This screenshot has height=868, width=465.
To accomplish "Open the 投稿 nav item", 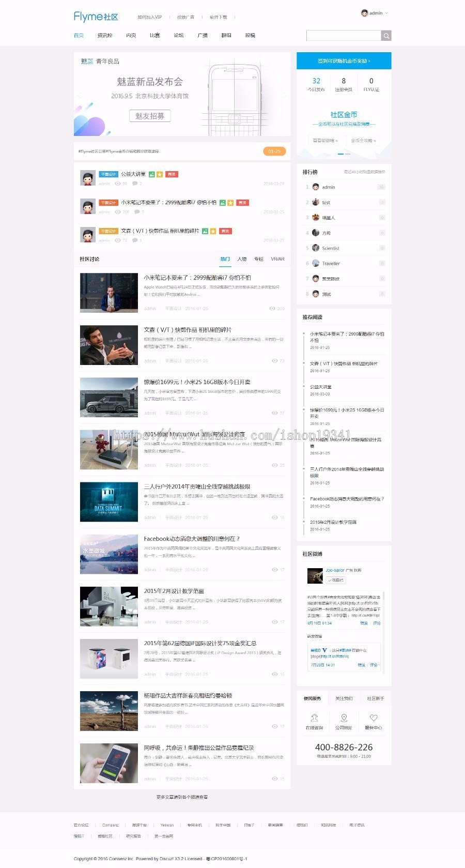I will click(x=250, y=36).
